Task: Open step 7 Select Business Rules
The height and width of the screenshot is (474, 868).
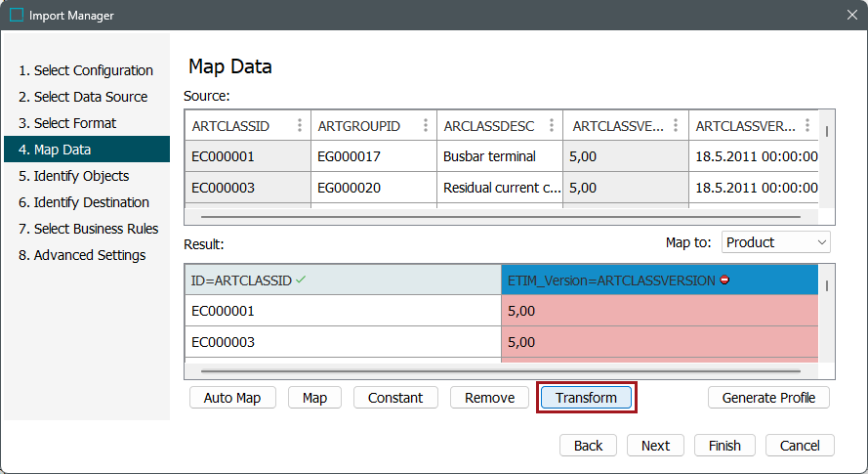Action: tap(96, 229)
